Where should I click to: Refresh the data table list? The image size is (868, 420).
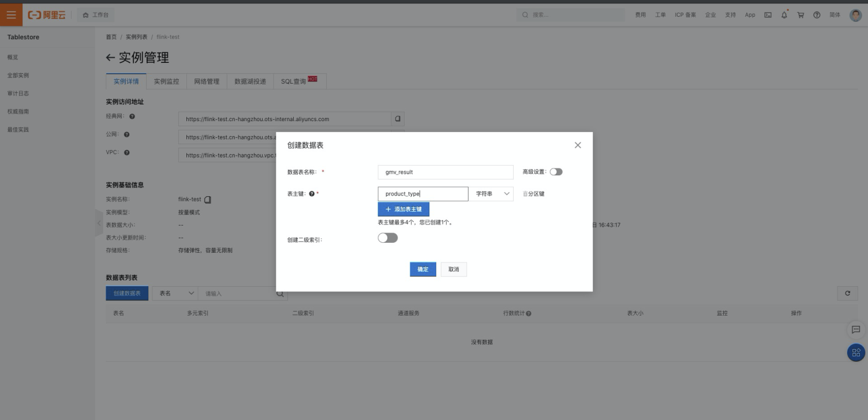tap(847, 293)
